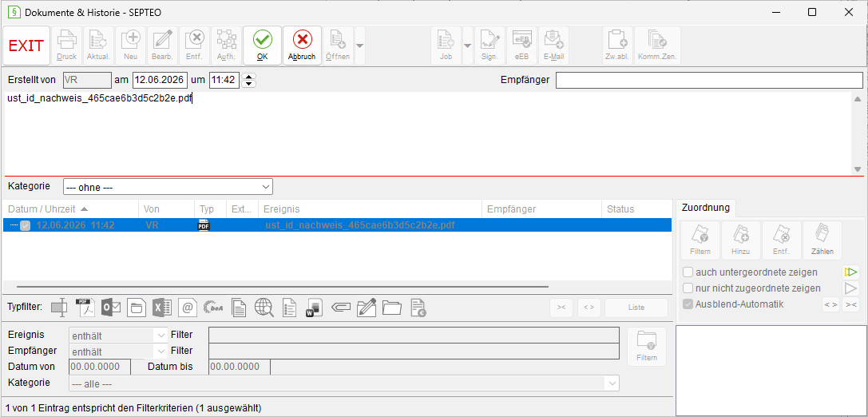
Task: Increase time with the stepper up arrow
Action: pos(250,77)
